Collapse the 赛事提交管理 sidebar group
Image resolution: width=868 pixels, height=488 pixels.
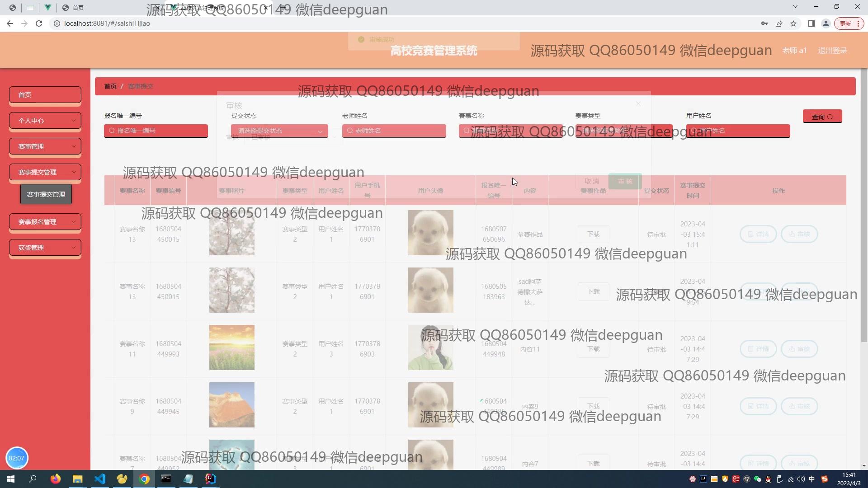(x=45, y=172)
